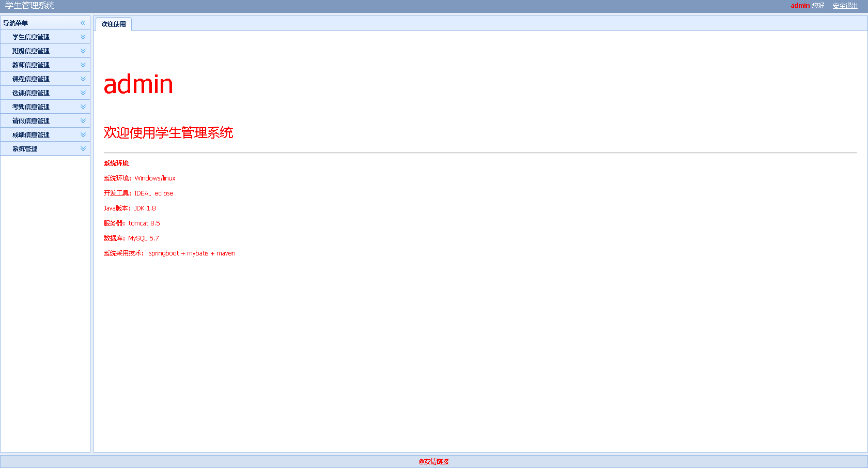The image size is (868, 468).
Task: Open the @友情链接 footer link
Action: coord(434,462)
